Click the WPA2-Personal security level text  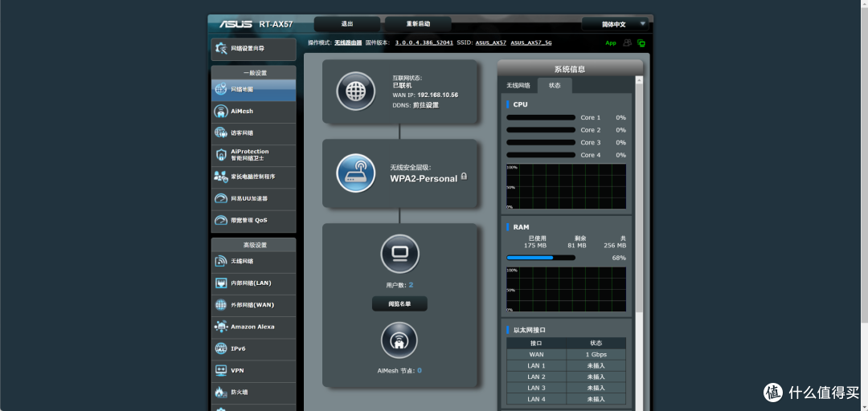(424, 179)
